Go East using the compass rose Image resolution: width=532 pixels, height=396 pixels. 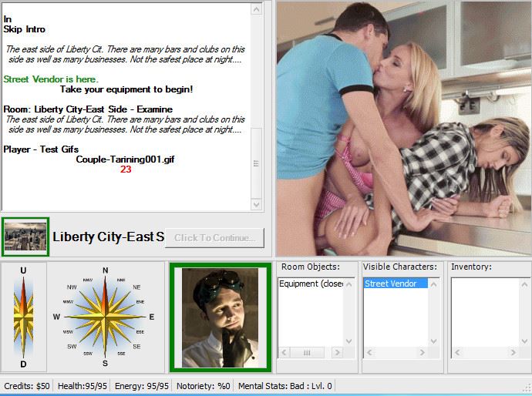[x=151, y=317]
